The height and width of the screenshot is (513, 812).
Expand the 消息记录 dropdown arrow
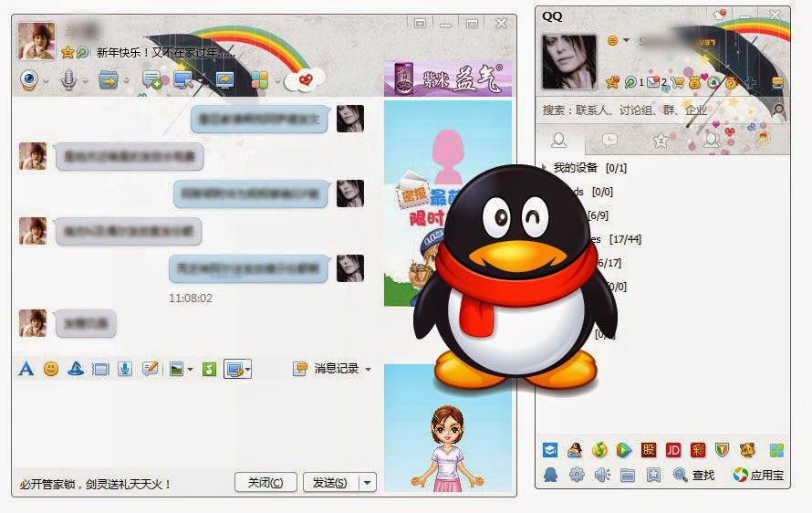[x=369, y=370]
